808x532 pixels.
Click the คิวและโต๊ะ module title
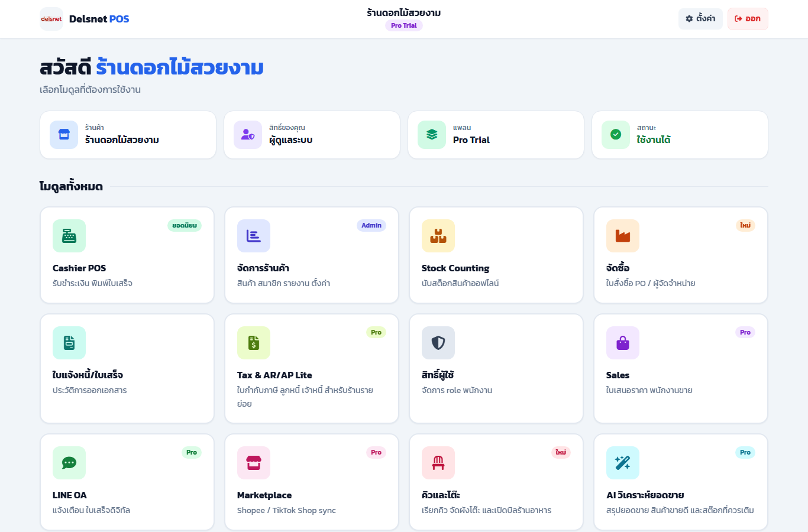(x=441, y=495)
